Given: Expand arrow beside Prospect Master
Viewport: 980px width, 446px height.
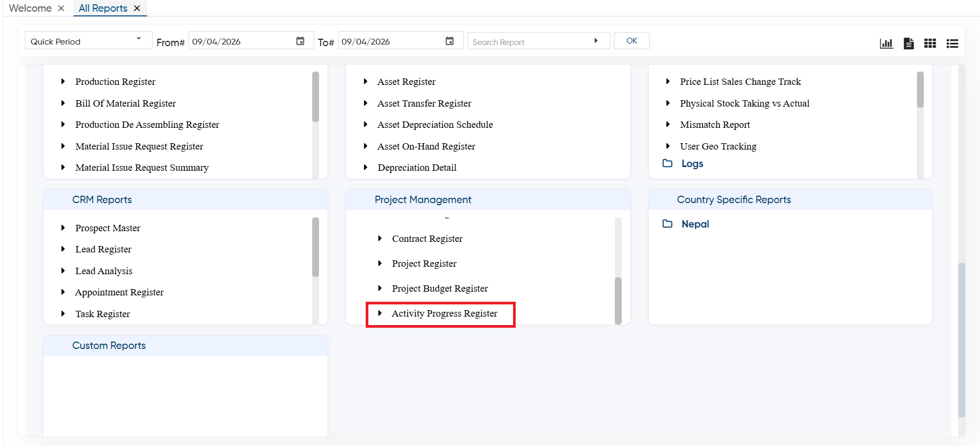Looking at the screenshot, I should [x=63, y=228].
